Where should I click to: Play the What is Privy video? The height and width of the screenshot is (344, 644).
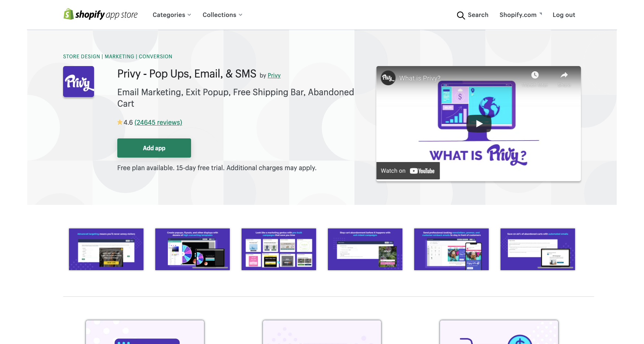click(x=479, y=124)
